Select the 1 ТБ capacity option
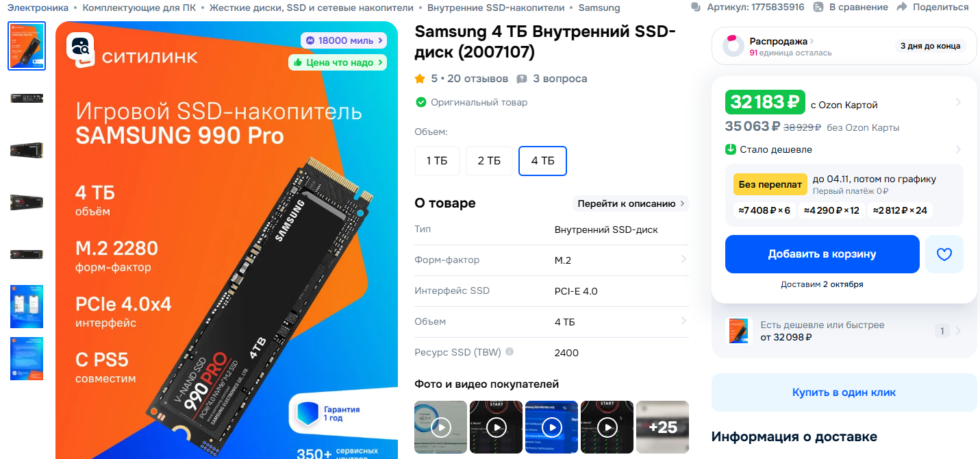The width and height of the screenshot is (980, 459). 437,161
